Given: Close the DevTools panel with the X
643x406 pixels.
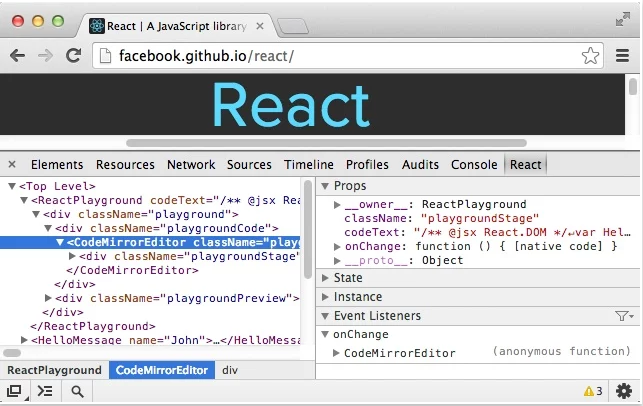Looking at the screenshot, I should tap(12, 164).
